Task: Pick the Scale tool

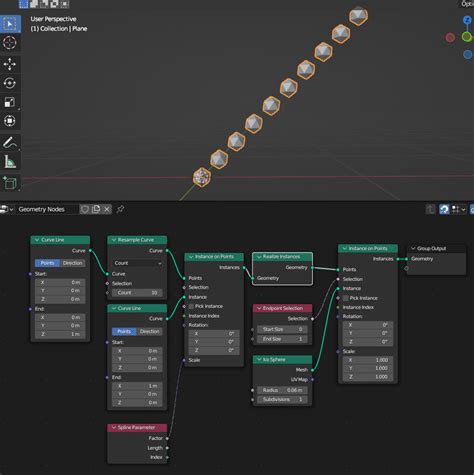Action: coord(10,102)
